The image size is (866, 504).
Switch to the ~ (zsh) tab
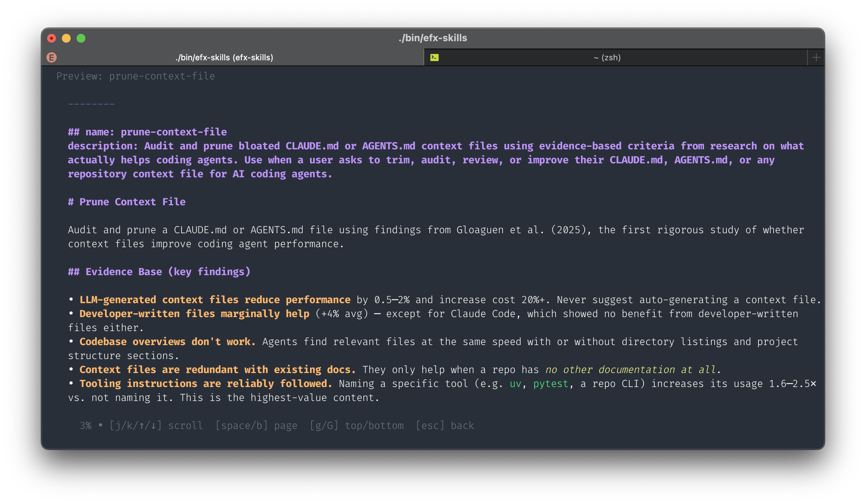(607, 57)
